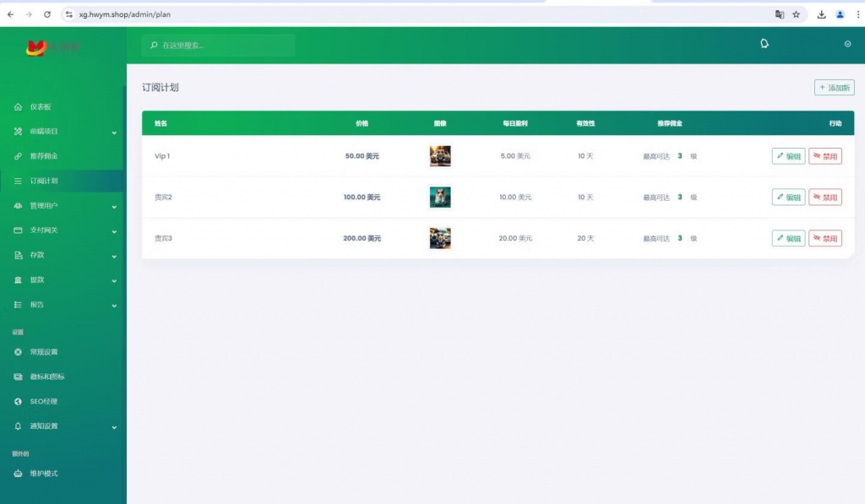Open 仪表板 from the sidebar

point(41,107)
